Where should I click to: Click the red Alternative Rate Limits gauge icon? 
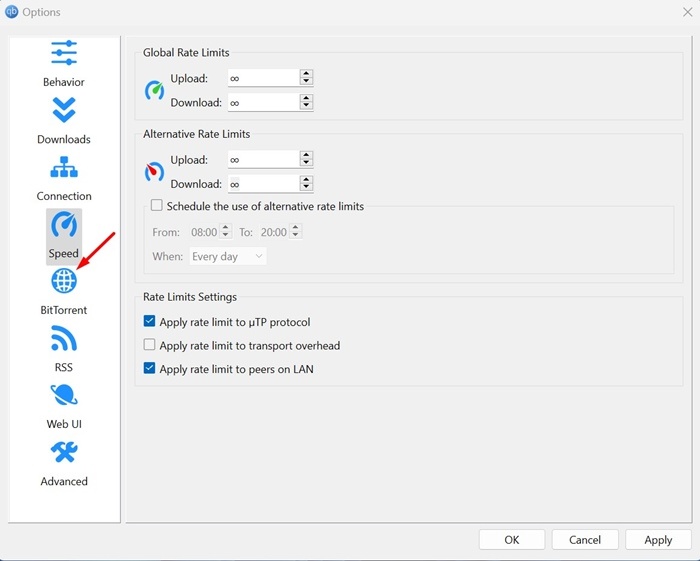154,171
